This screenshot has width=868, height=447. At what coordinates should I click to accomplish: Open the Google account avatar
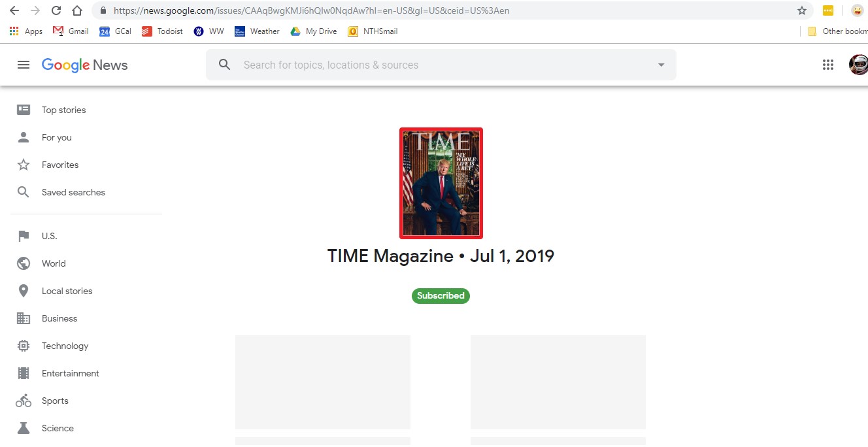858,65
